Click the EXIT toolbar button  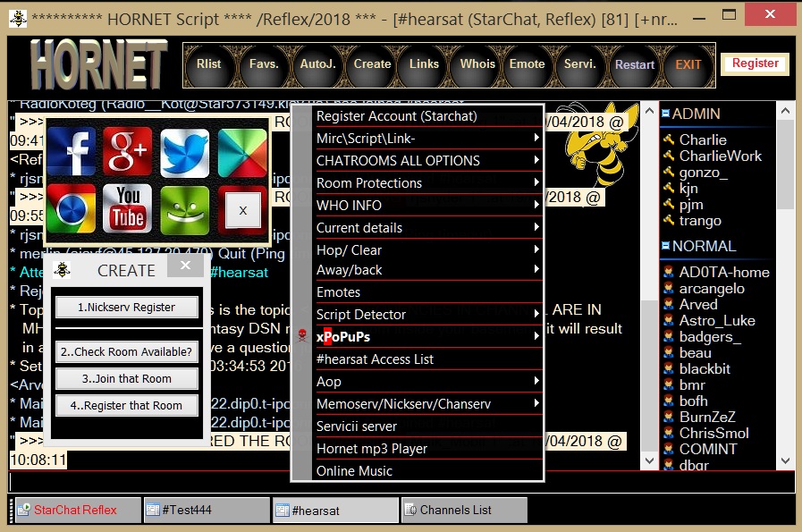click(688, 65)
